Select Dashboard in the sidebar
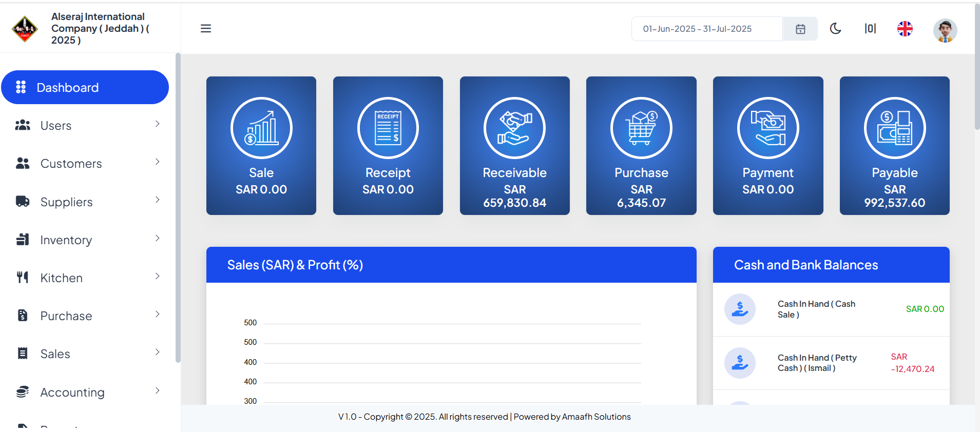 tap(85, 88)
